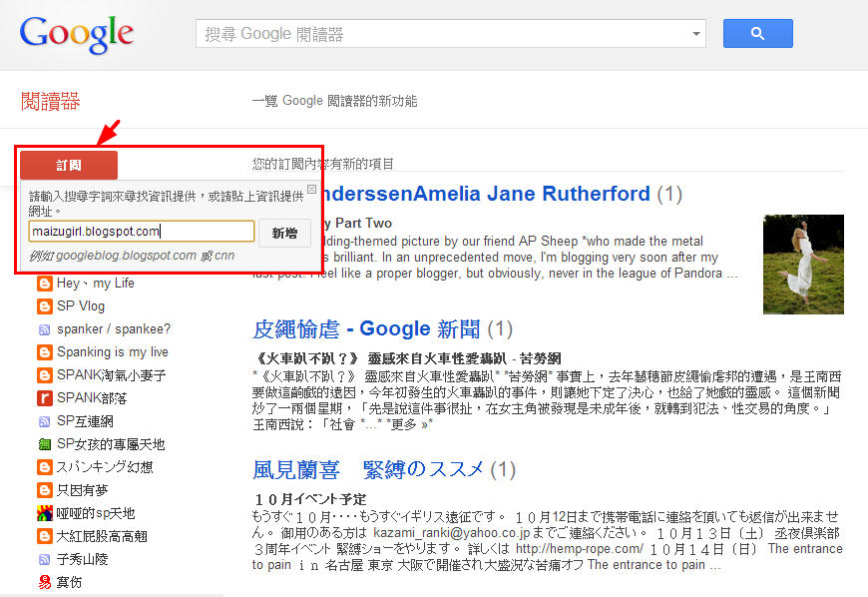The image size is (868, 597).
Task: Open the 風見蘭喜 緊縛のススメ feed title
Action: click(368, 470)
